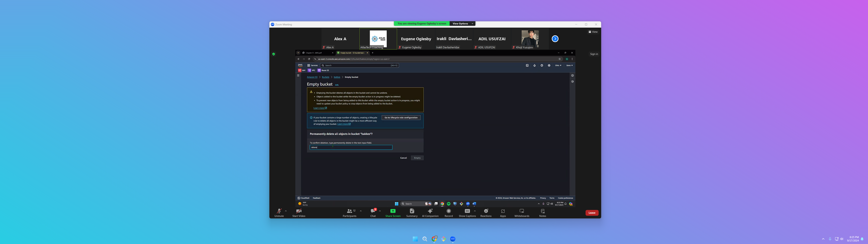
Task: Open the meeting Summary
Action: (x=412, y=212)
